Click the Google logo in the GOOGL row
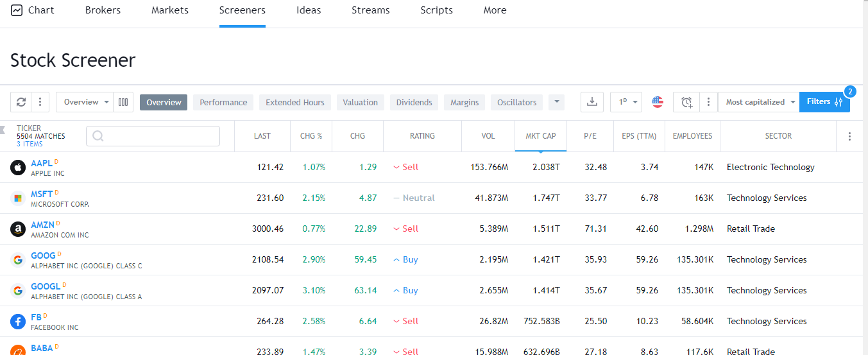 pos(18,291)
